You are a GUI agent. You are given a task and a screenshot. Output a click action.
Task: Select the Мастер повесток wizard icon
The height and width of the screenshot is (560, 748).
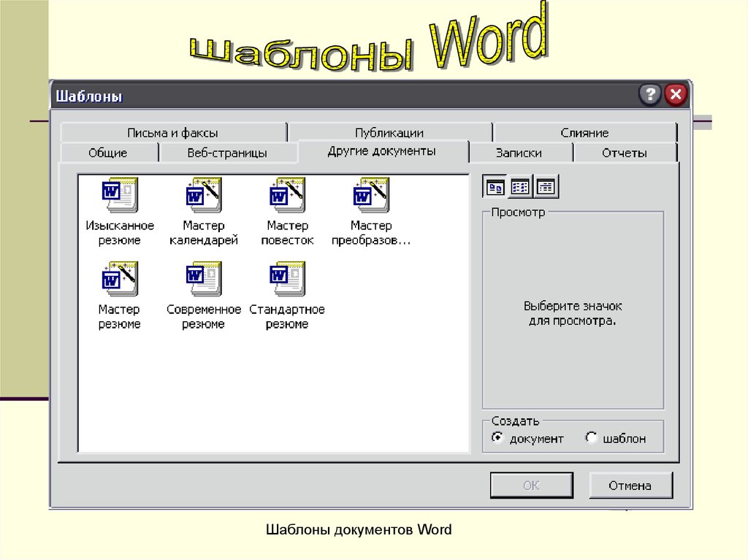(287, 195)
